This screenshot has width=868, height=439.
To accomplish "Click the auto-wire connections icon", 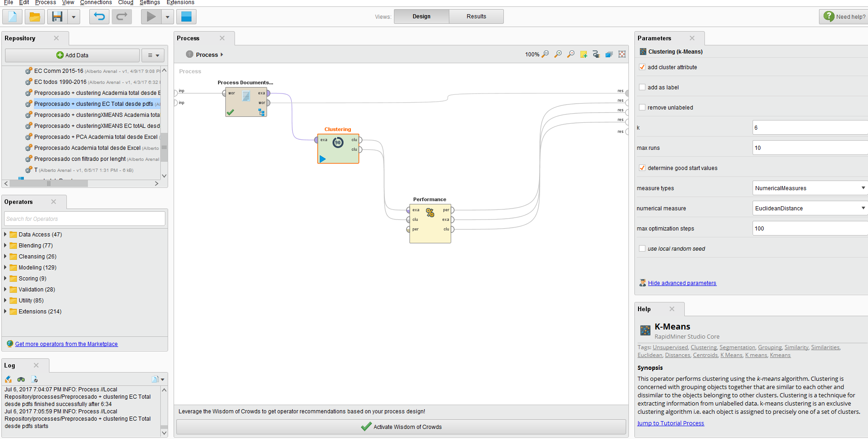I will coord(596,54).
